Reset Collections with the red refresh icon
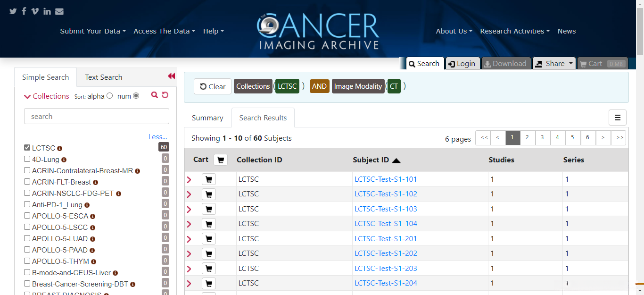 165,95
